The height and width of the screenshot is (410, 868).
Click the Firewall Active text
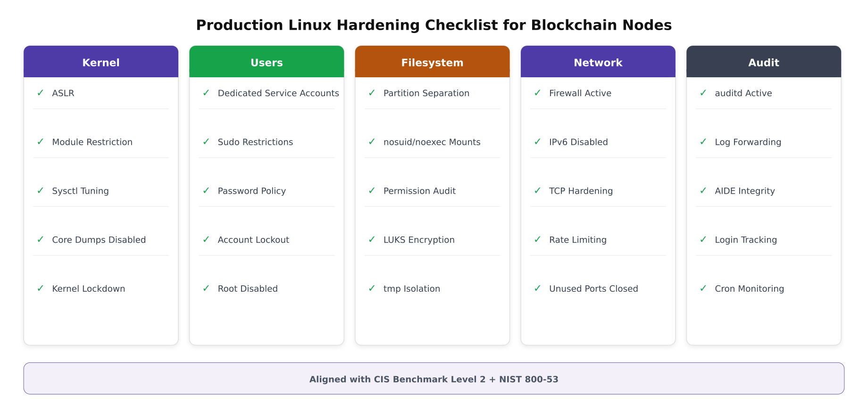(580, 93)
